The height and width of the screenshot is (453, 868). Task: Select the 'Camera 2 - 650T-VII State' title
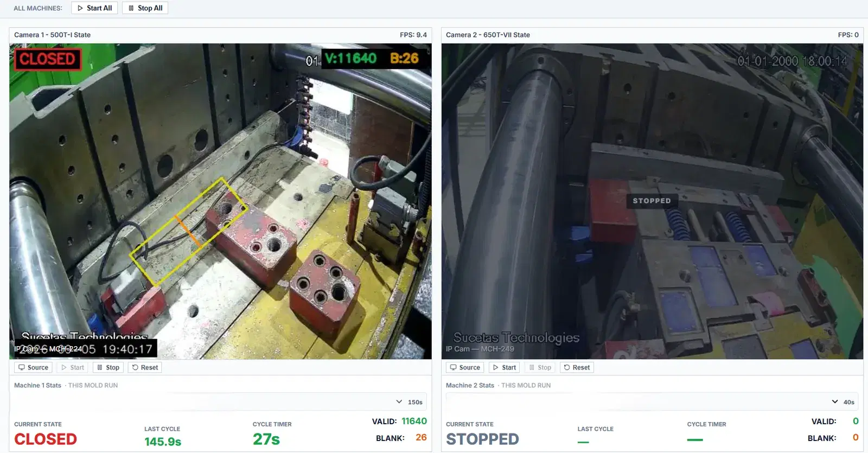[488, 35]
